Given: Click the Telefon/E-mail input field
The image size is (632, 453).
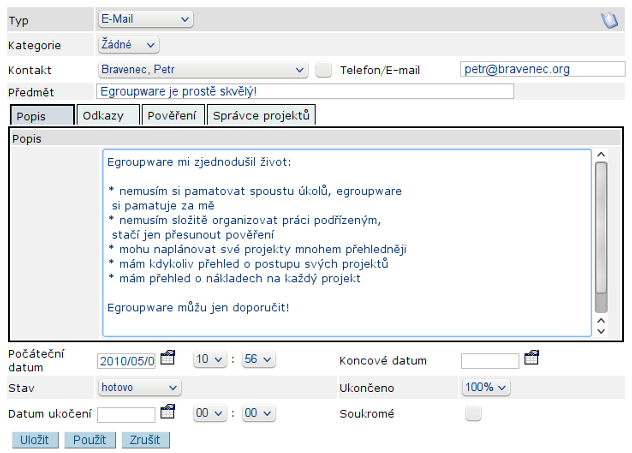Looking at the screenshot, I should click(x=543, y=69).
